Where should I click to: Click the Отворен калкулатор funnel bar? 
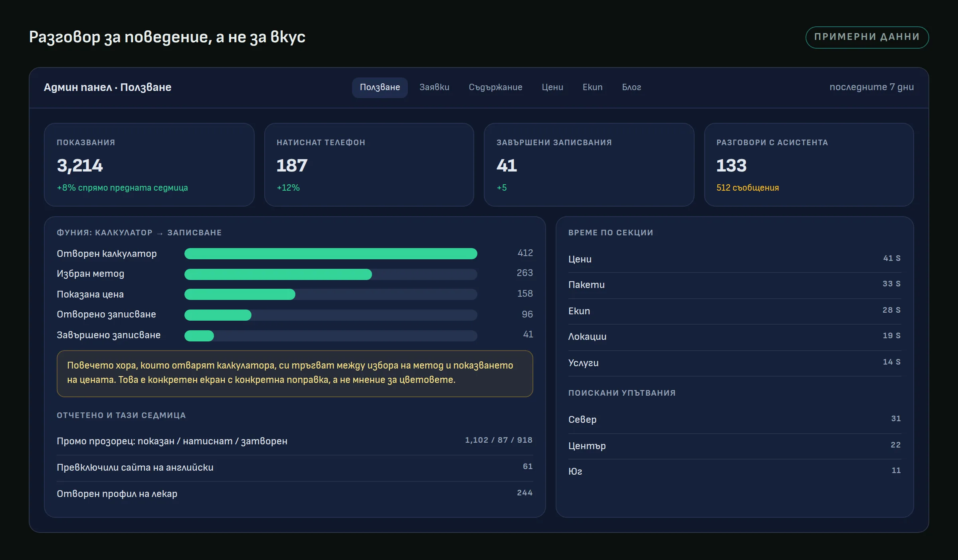coord(331,254)
